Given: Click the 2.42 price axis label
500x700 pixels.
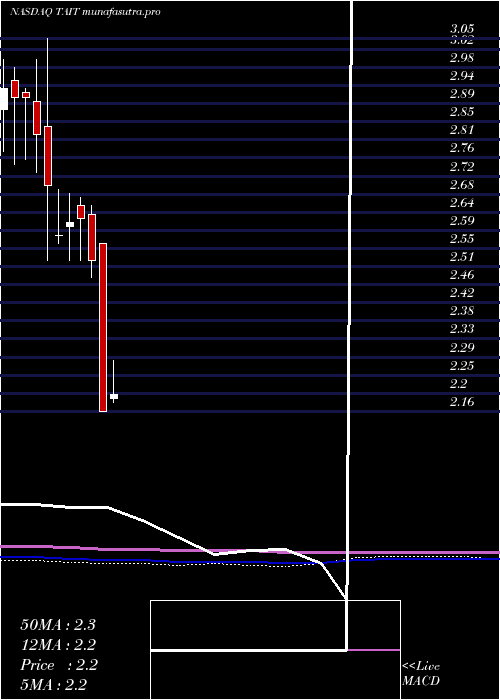Looking at the screenshot, I should pyautogui.click(x=462, y=293).
